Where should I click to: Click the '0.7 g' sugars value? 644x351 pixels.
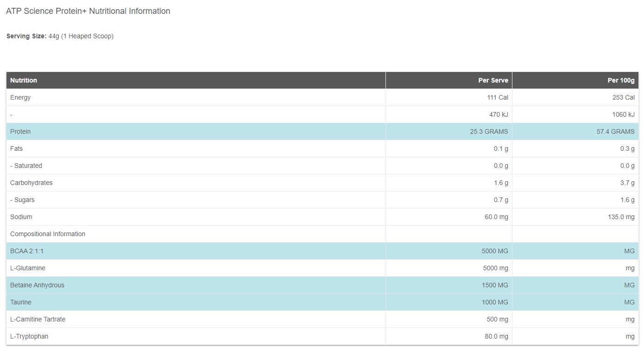click(501, 200)
